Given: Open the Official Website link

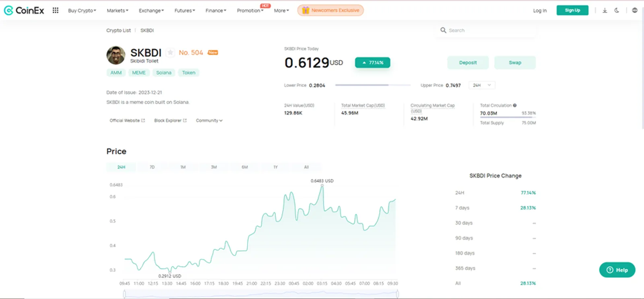Looking at the screenshot, I should pyautogui.click(x=127, y=120).
